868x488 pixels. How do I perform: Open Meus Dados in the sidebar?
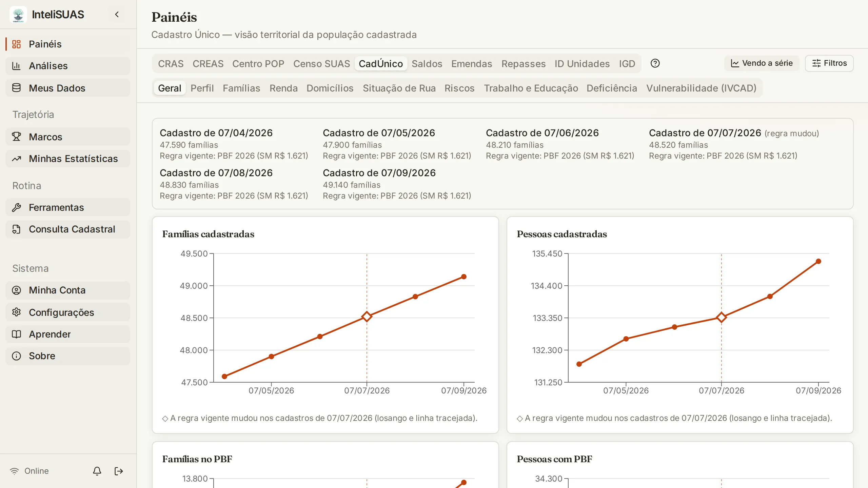point(68,88)
